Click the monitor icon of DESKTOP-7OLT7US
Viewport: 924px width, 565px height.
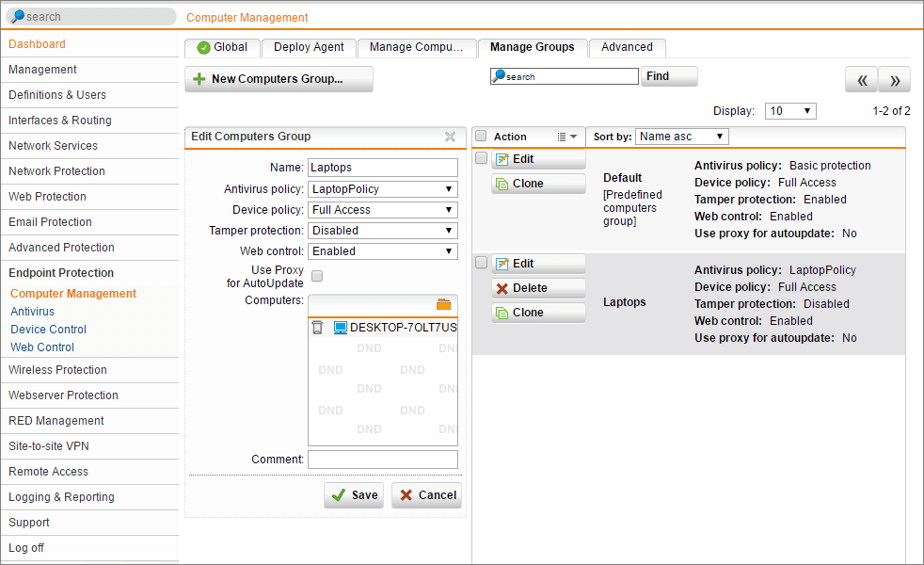pyautogui.click(x=340, y=328)
